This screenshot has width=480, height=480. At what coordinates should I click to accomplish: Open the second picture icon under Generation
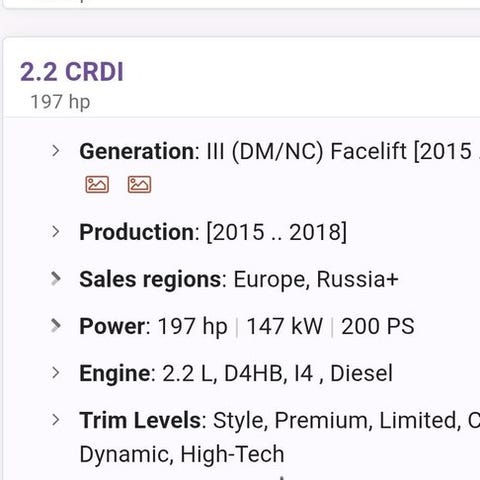(139, 184)
